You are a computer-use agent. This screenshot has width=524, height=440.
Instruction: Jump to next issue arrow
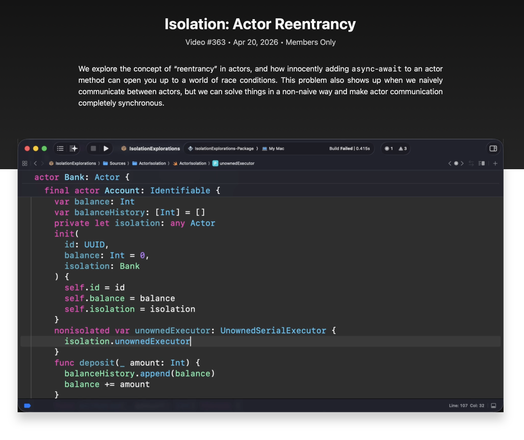pyautogui.click(x=462, y=163)
